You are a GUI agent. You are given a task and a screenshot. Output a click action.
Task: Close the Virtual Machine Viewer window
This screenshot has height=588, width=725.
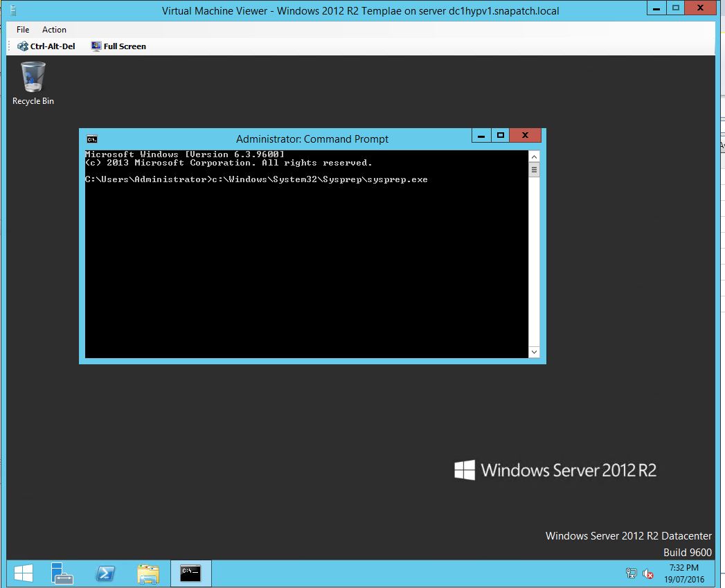[700, 8]
